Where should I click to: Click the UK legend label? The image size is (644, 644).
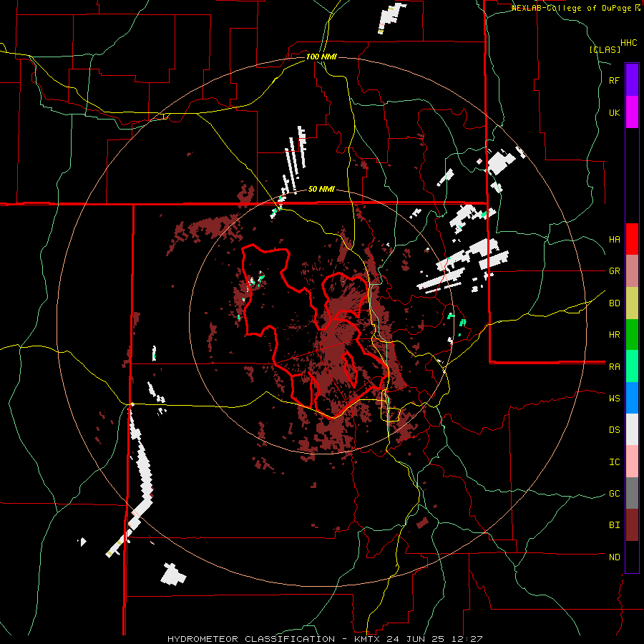pyautogui.click(x=615, y=112)
